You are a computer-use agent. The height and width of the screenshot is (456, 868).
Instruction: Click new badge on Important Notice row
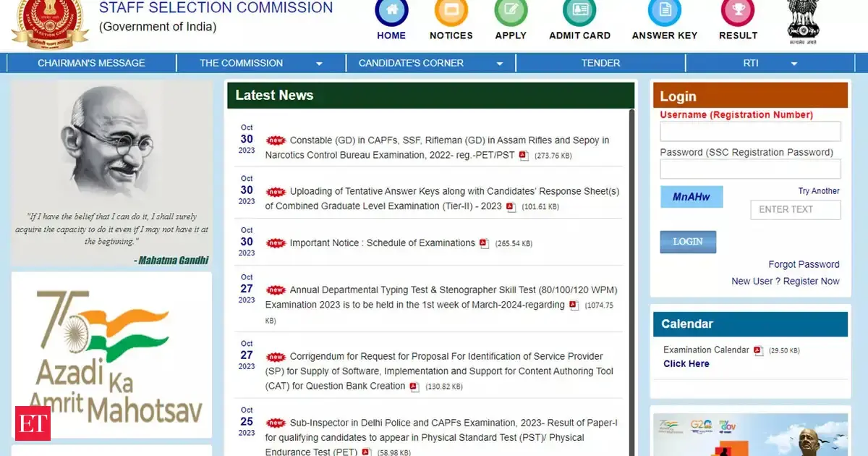coord(276,243)
